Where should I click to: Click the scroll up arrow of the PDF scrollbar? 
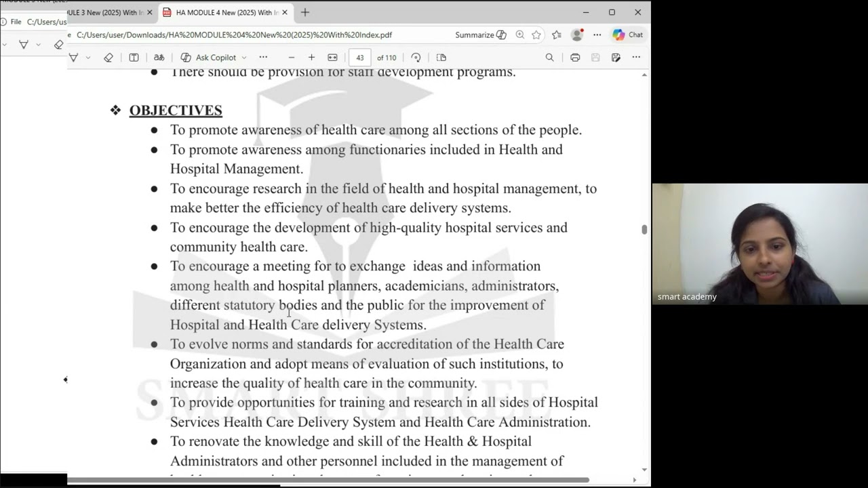pos(644,74)
